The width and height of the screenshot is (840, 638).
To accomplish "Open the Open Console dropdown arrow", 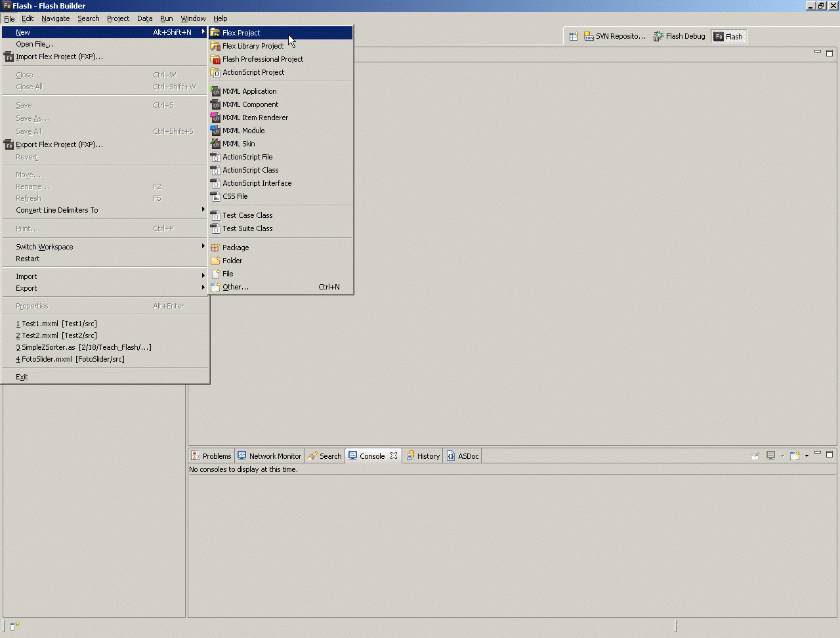I will (x=807, y=456).
